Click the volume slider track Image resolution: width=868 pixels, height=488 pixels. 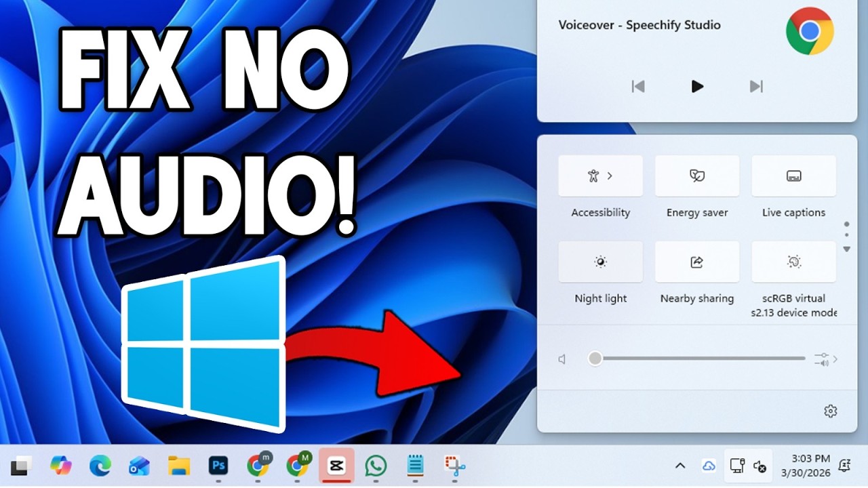tap(696, 359)
